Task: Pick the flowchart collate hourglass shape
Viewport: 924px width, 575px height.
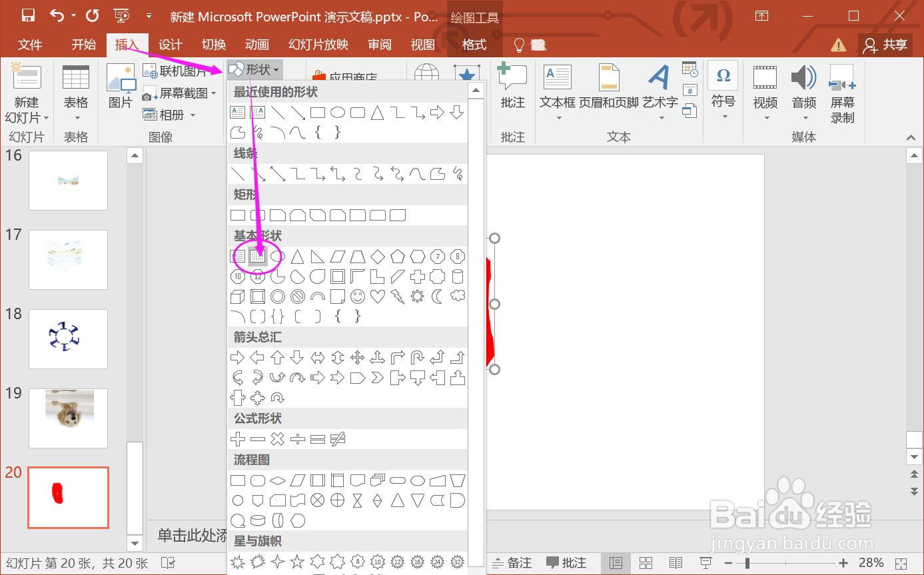Action: pyautogui.click(x=358, y=500)
